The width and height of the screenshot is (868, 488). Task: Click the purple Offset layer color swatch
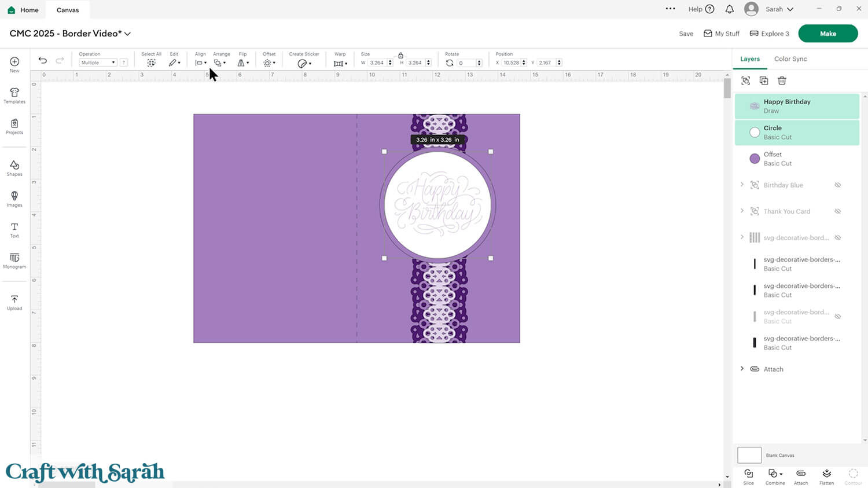755,159
